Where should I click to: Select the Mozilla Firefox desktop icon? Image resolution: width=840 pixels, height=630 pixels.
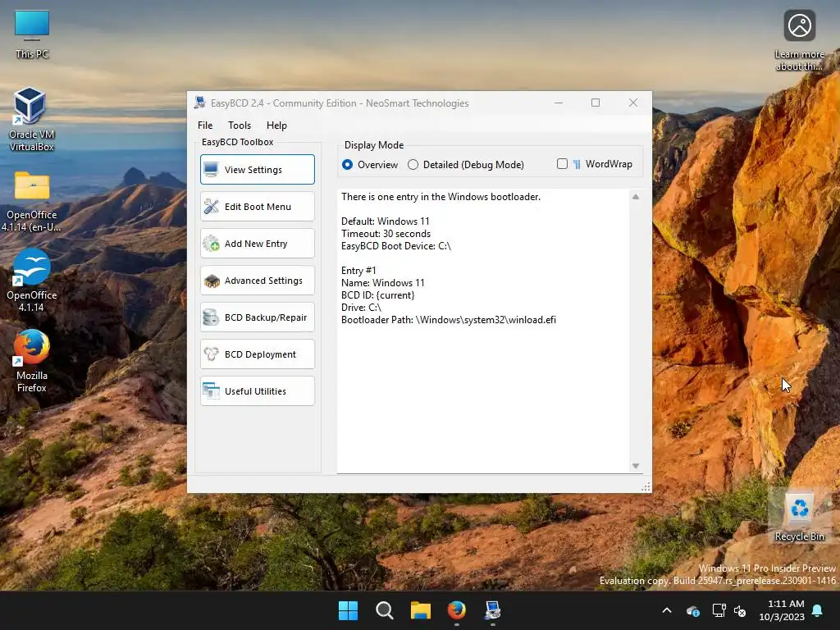32,361
